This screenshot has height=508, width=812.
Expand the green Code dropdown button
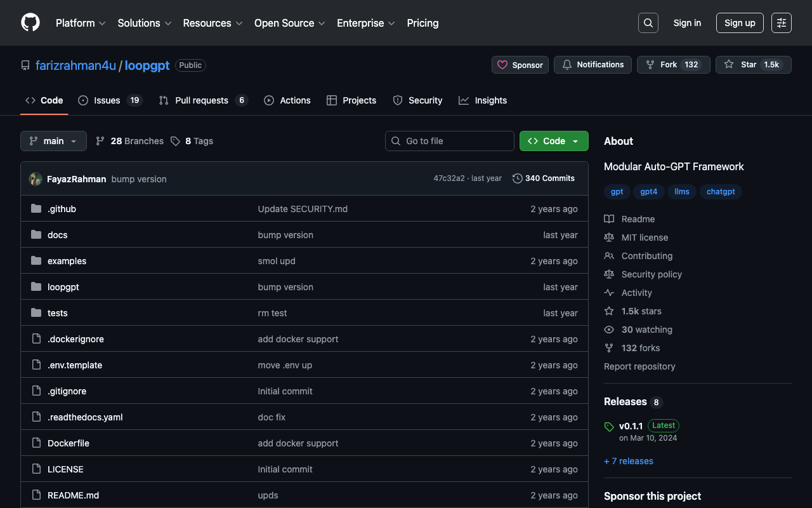554,141
